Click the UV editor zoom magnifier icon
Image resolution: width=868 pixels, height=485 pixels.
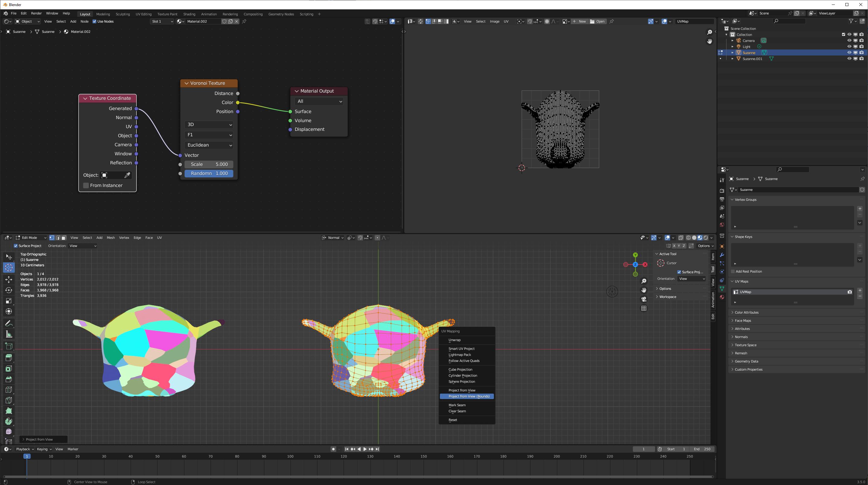(x=709, y=32)
